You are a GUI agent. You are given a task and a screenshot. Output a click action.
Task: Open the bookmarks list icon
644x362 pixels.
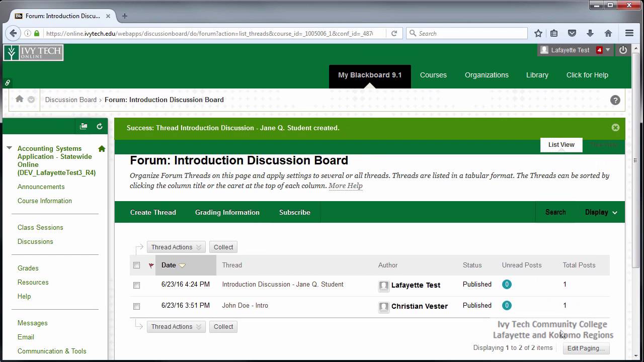(554, 33)
